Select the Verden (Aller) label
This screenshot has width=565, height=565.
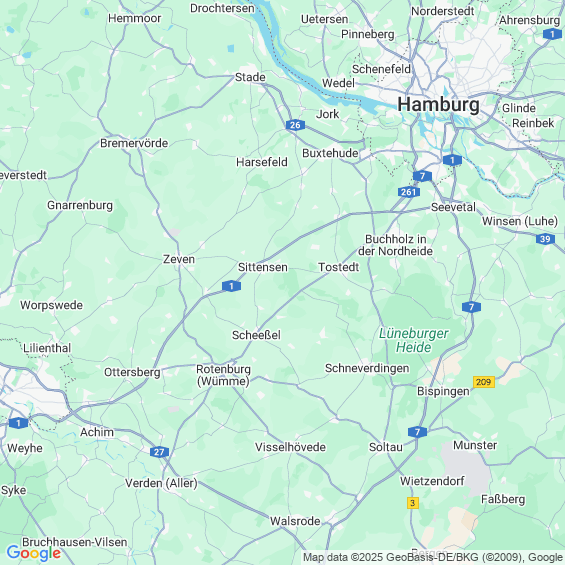point(161,483)
